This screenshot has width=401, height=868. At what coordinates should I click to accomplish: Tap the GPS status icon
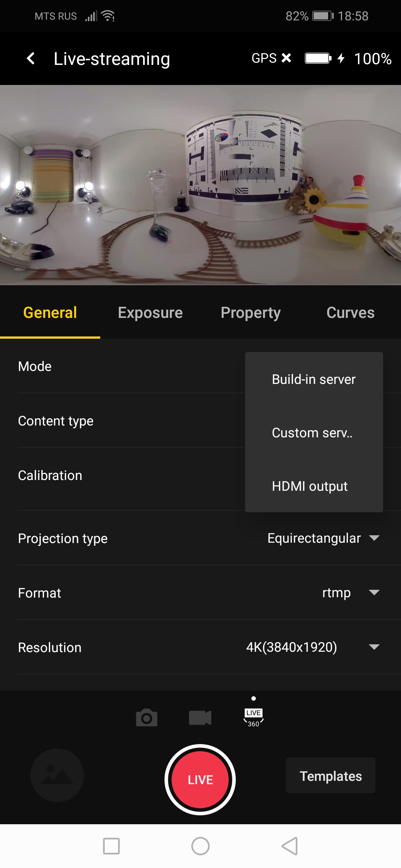[x=271, y=58]
